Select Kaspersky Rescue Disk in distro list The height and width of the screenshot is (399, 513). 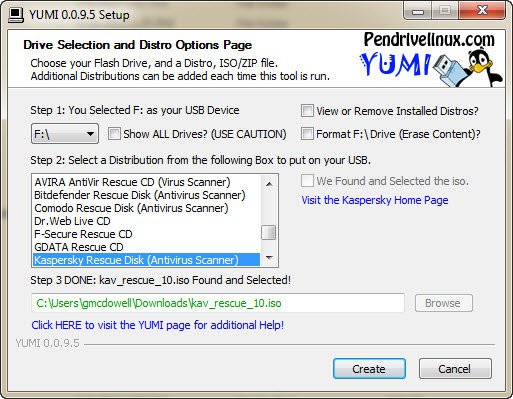(146, 260)
